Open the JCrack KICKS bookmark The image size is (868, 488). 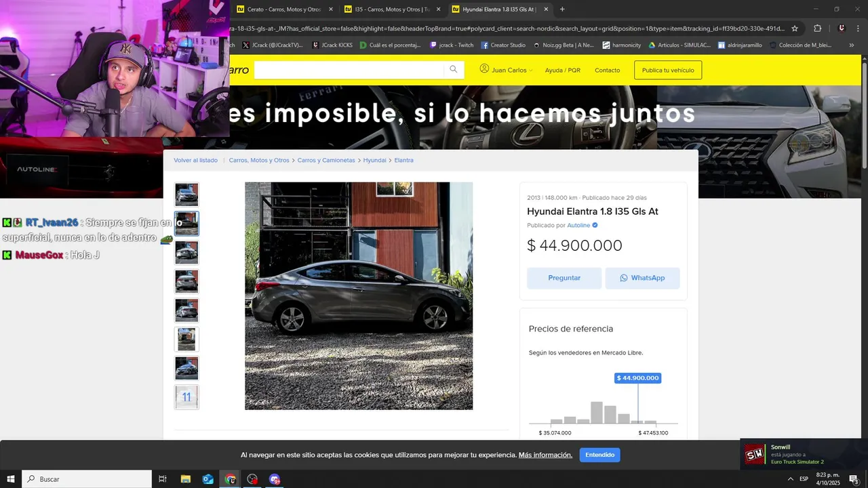pyautogui.click(x=332, y=45)
